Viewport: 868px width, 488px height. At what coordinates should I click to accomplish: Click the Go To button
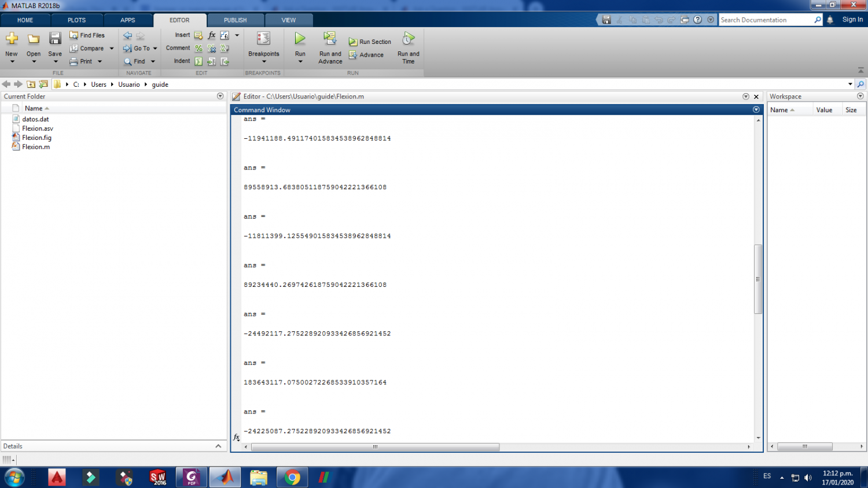coord(137,49)
